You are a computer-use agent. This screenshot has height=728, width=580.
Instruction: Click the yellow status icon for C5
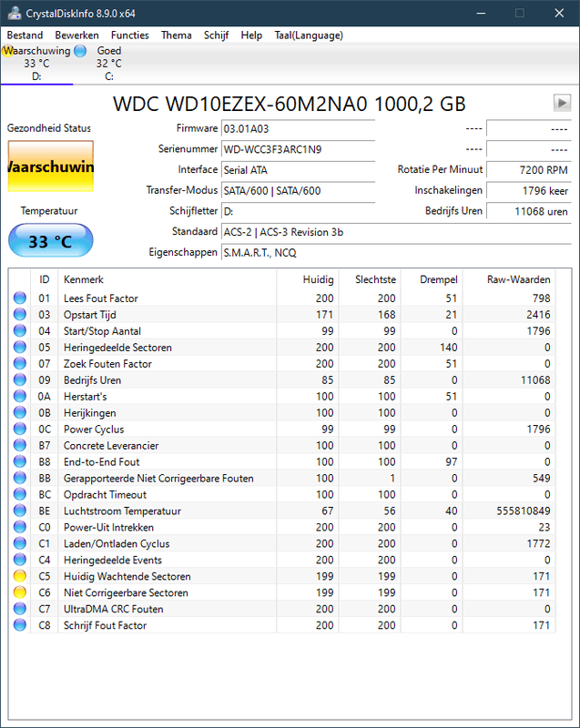(20, 576)
